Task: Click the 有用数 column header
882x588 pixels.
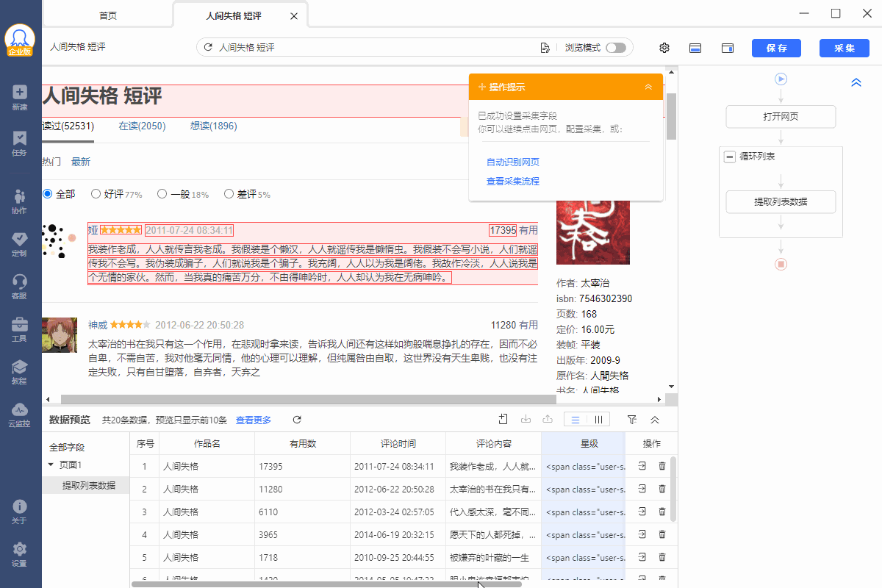Action: click(302, 443)
